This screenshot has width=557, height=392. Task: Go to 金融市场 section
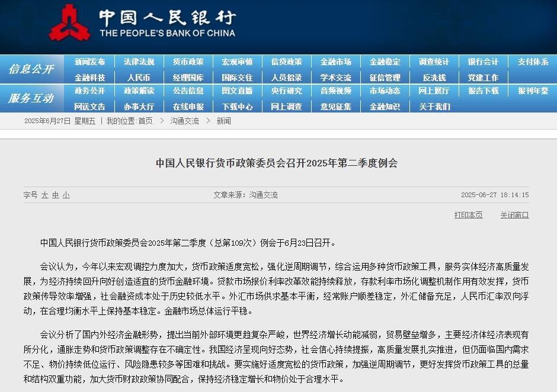tap(335, 62)
